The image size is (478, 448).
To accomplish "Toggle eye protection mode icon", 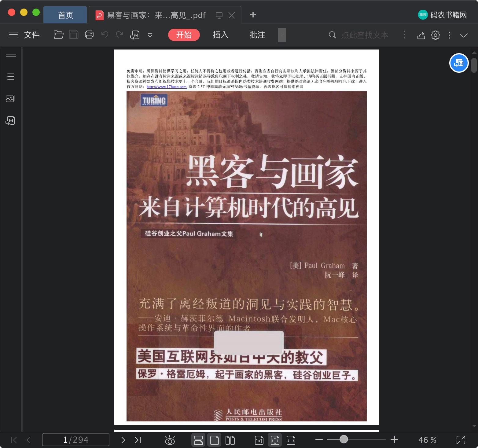I will 170,440.
